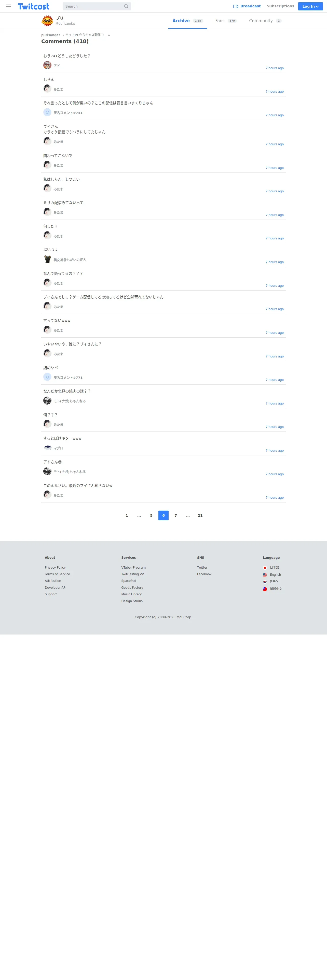Viewport: 327px width, 980px height.
Task: Click the Twitcast logo
Action: [34, 6]
